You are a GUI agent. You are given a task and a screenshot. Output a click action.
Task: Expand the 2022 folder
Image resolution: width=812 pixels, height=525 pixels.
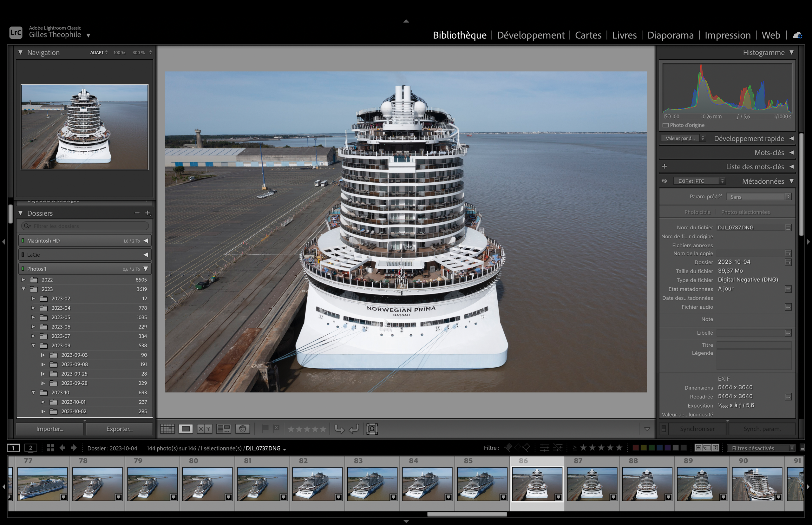point(23,279)
